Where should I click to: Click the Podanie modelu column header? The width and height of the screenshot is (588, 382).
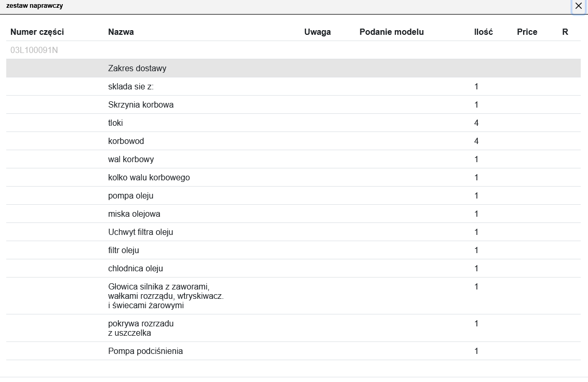coord(392,32)
